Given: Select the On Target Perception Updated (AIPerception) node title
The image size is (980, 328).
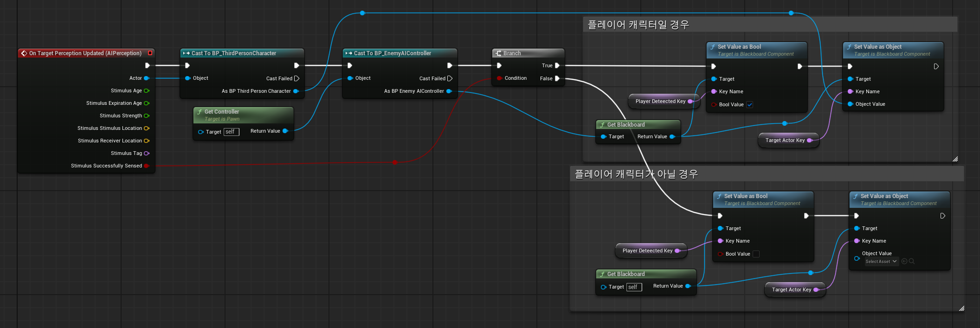Looking at the screenshot, I should (x=85, y=53).
